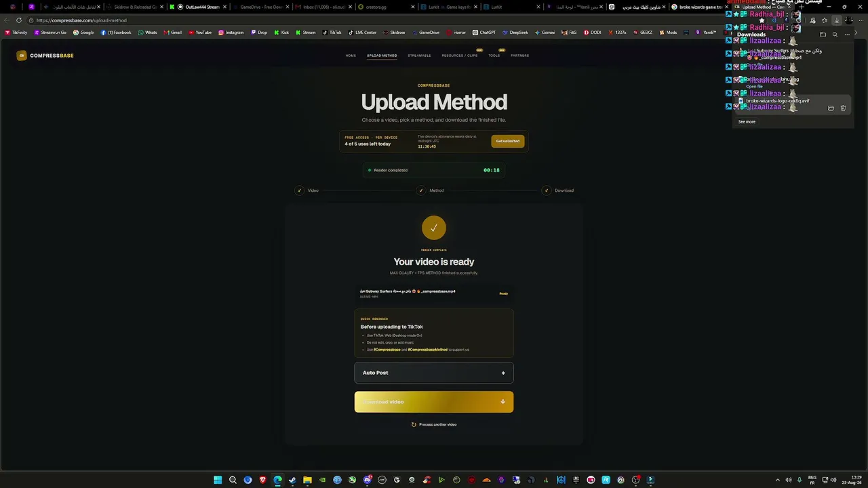Screen dimensions: 868x488
Task: Open Downloads folder icon in popup
Action: [x=823, y=35]
